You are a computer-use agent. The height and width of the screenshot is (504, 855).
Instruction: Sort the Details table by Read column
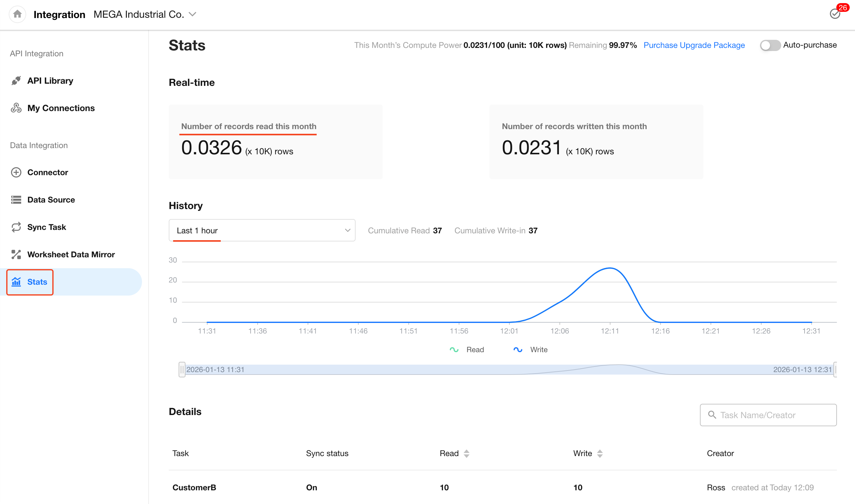467,453
